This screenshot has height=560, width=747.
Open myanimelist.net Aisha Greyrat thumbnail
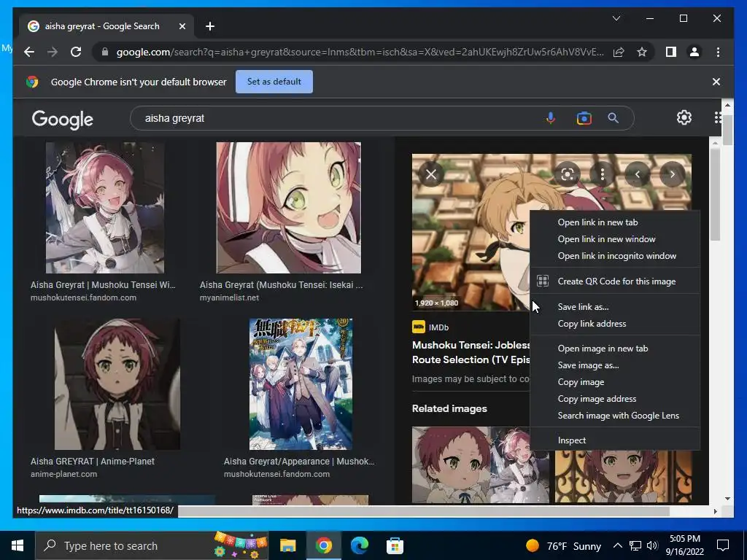click(x=288, y=208)
